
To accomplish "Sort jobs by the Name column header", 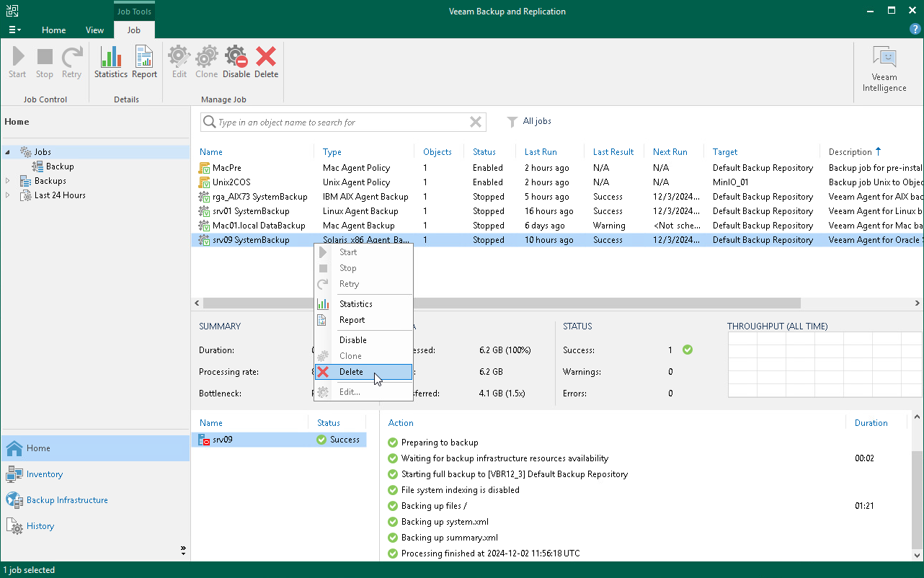I will (210, 151).
